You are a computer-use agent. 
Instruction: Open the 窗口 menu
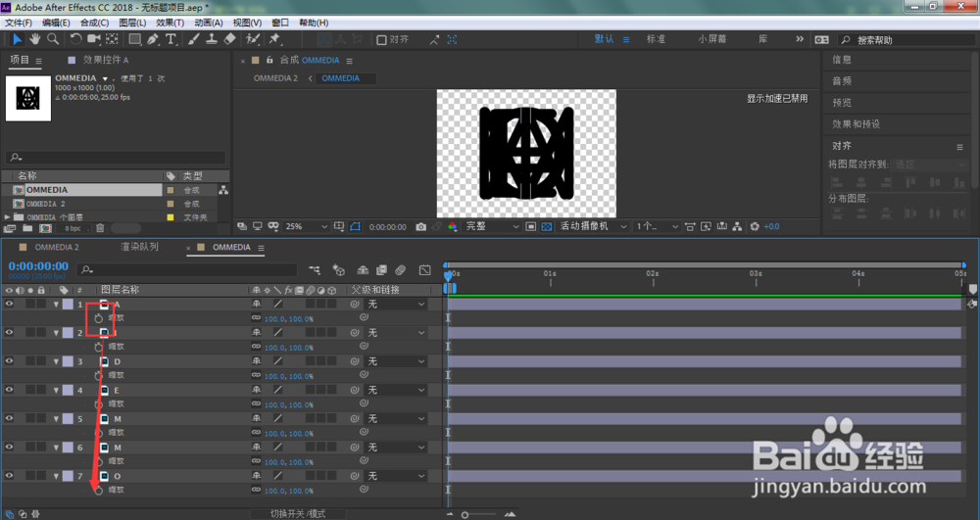[280, 23]
